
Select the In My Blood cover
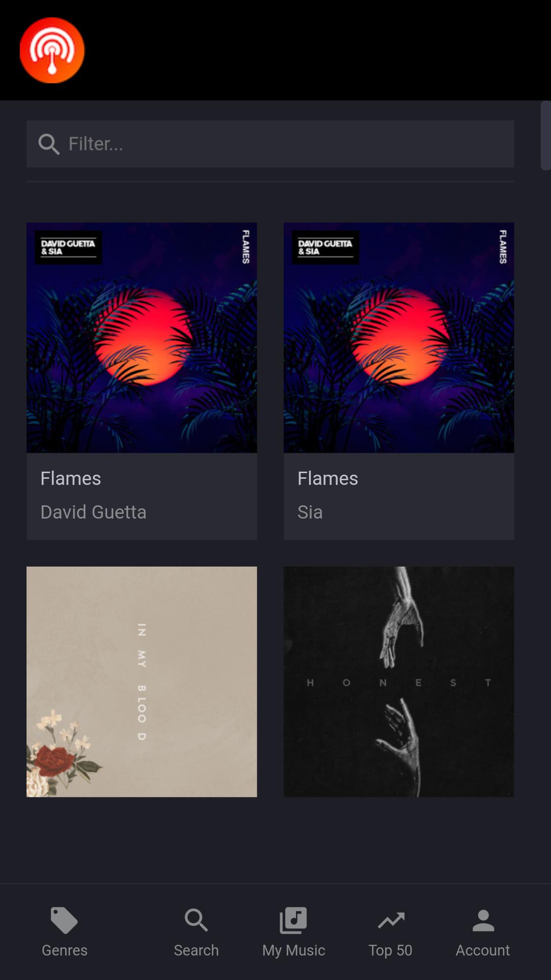(142, 681)
